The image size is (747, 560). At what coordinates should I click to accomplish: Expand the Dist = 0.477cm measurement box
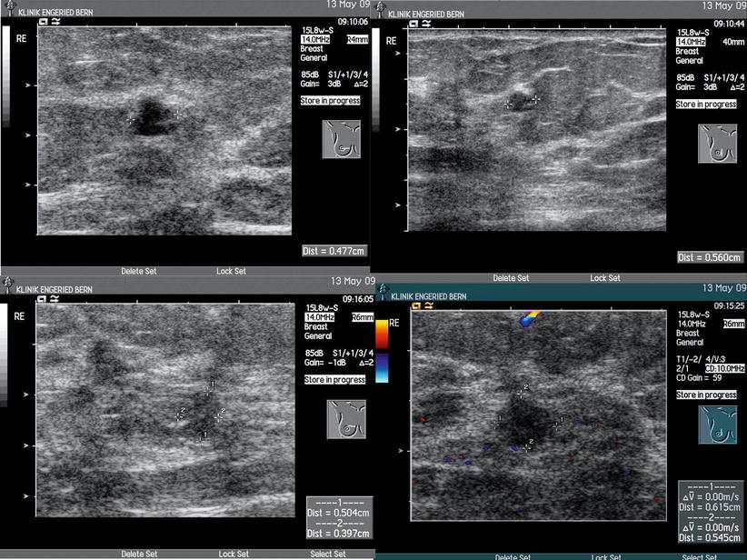[334, 248]
